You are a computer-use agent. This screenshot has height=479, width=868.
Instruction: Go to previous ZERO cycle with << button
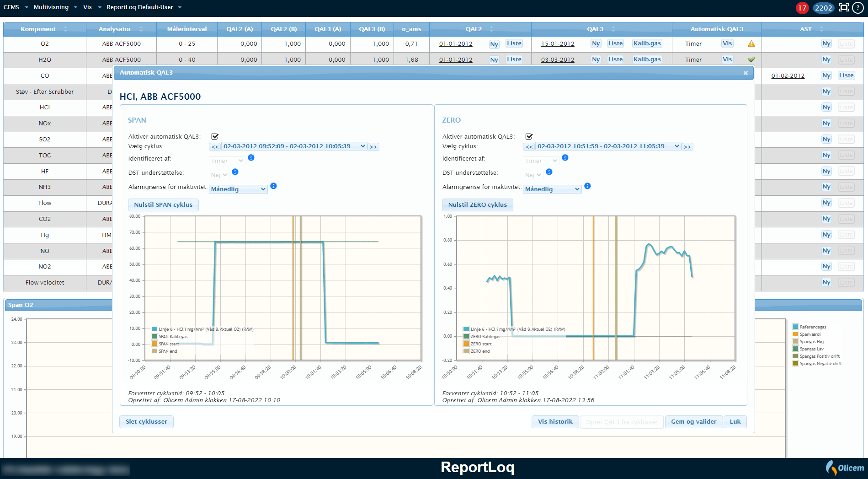(x=529, y=147)
